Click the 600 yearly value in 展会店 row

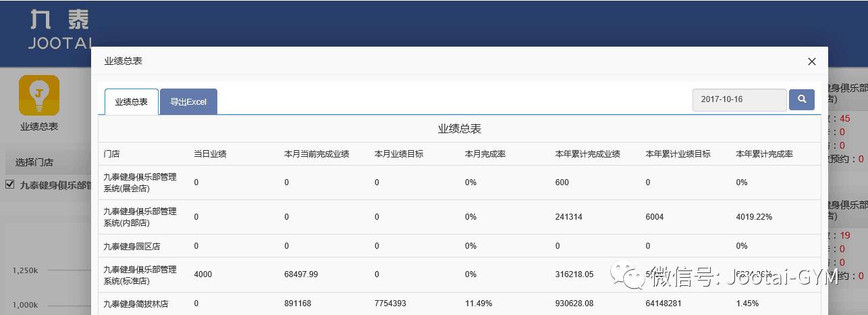point(562,183)
